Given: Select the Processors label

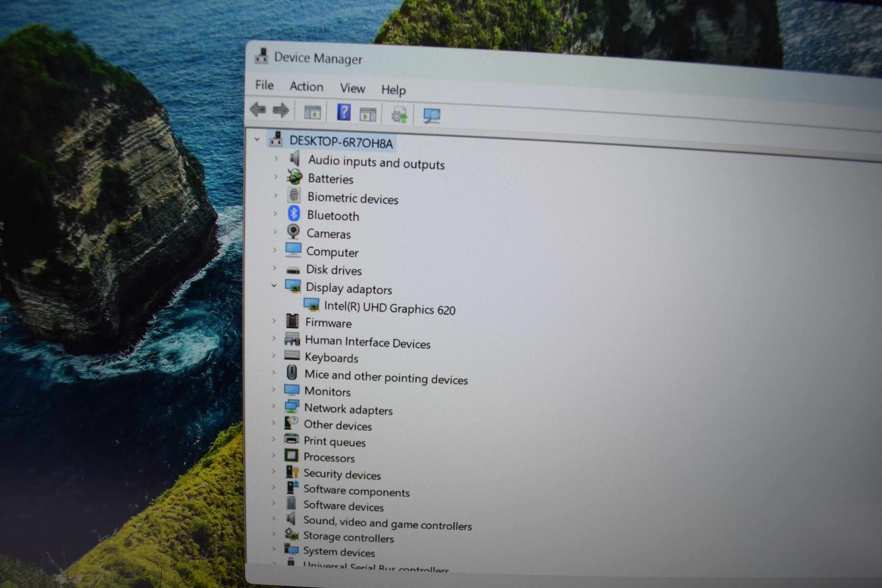Looking at the screenshot, I should [x=329, y=457].
